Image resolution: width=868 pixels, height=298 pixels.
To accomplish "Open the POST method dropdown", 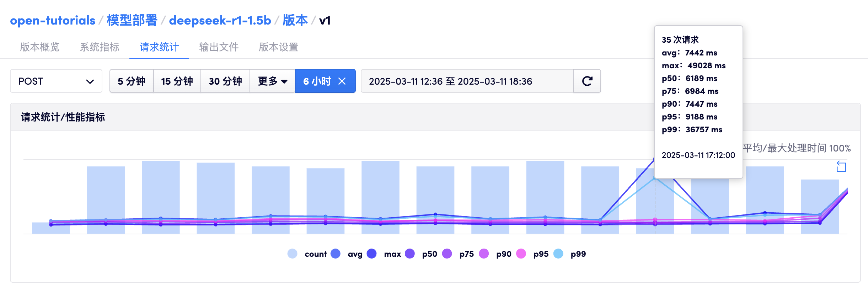I will pyautogui.click(x=56, y=81).
